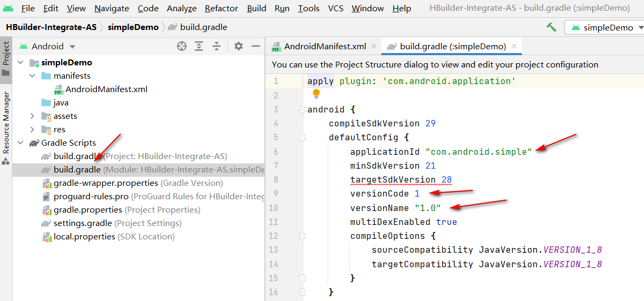Click the Expand All icon in Project panel
The image size is (644, 301).
199,47
